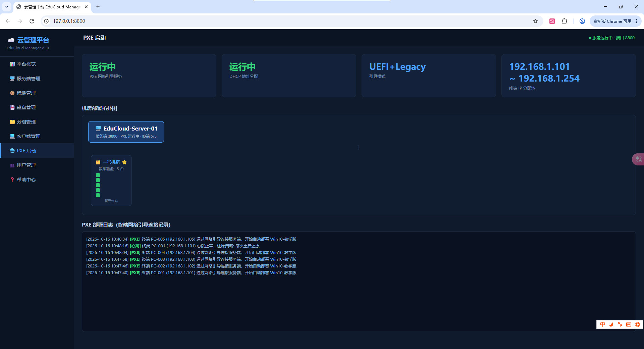The width and height of the screenshot is (644, 349).
Task: Click the 运行中 PXE 网络引导服务 card
Action: 149,76
